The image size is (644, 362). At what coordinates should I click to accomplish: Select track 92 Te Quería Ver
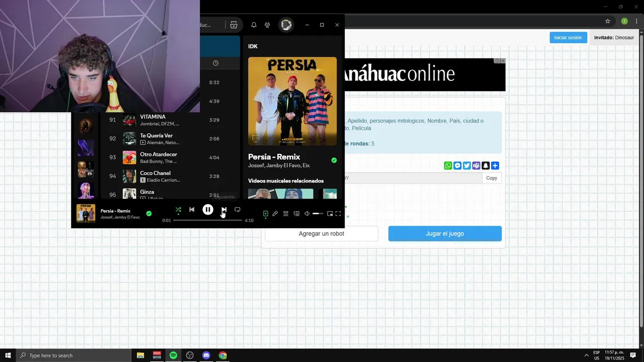pyautogui.click(x=171, y=139)
